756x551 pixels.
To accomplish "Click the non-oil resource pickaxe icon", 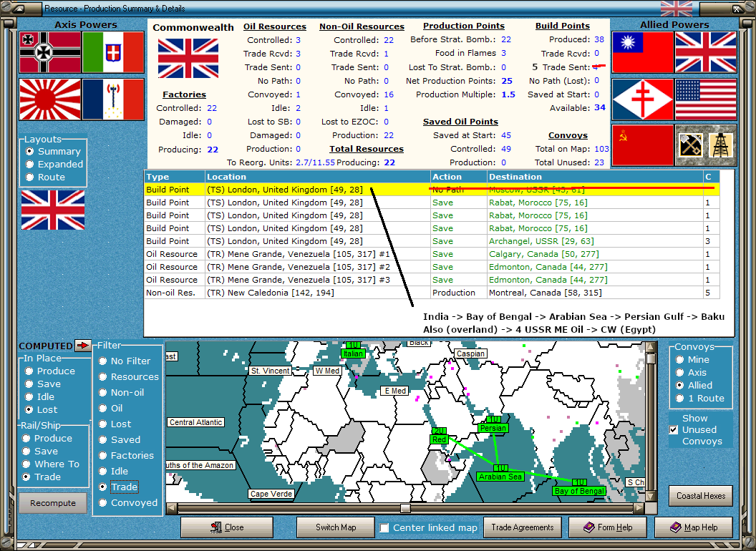I will click(x=690, y=145).
